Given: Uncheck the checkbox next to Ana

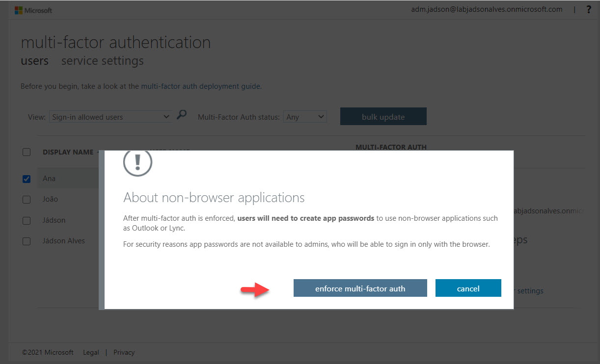Looking at the screenshot, I should pyautogui.click(x=27, y=179).
